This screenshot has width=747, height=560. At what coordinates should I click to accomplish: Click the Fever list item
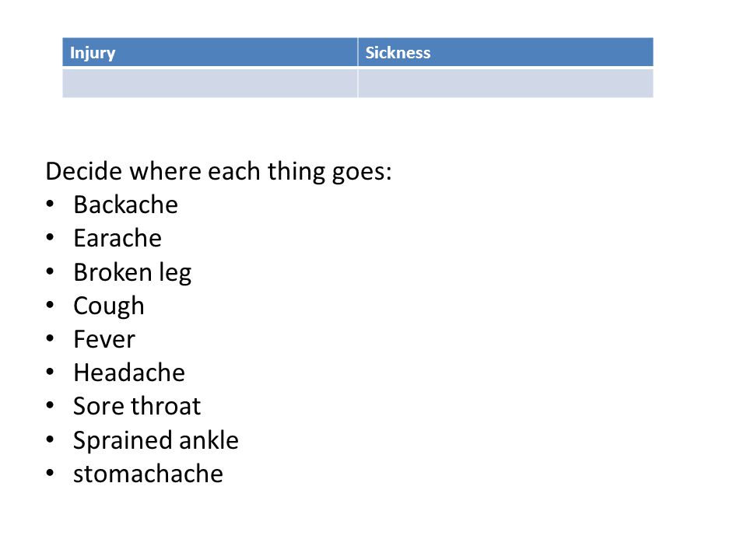104,339
